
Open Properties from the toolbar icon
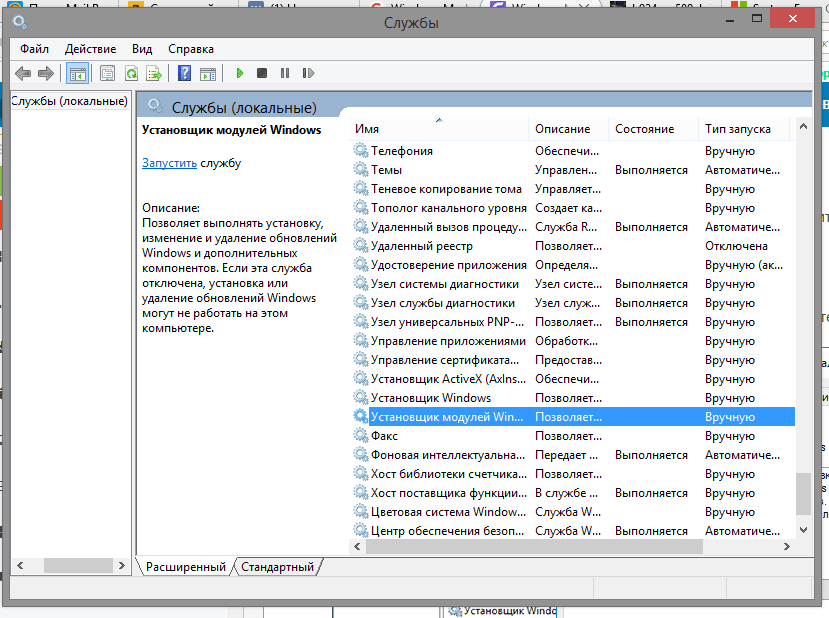coord(108,73)
